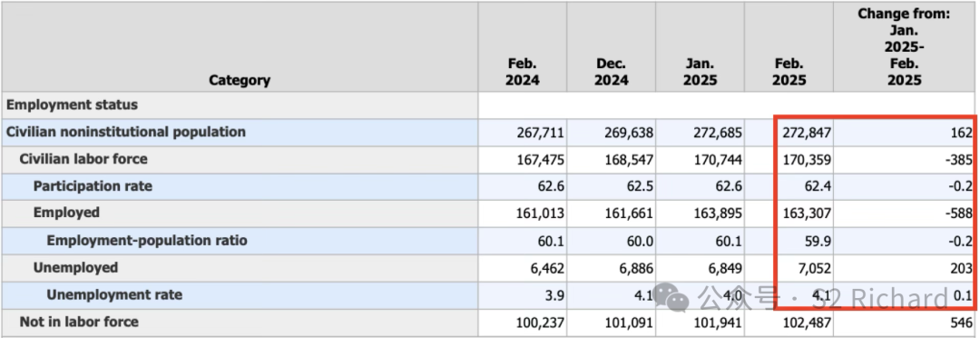980x338 pixels.
Task: Click the 272,847 population value for Feb. 2025
Action: click(x=807, y=133)
